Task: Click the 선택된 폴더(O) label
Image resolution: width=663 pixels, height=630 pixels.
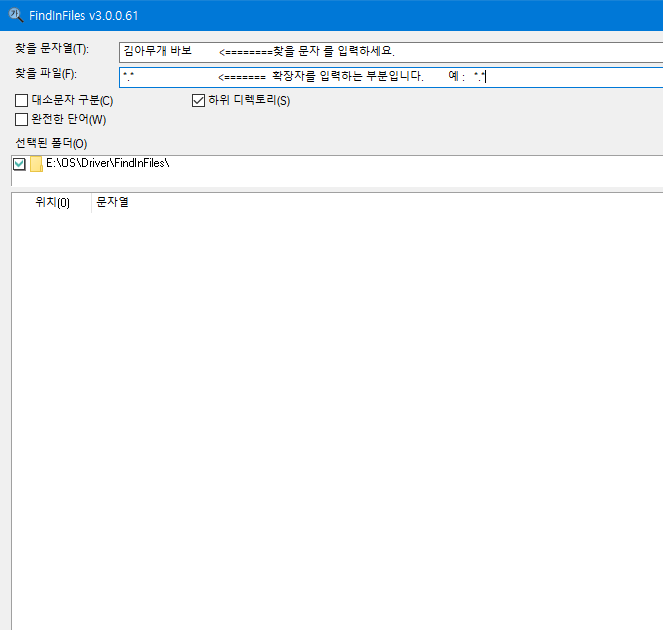Action: (51, 144)
